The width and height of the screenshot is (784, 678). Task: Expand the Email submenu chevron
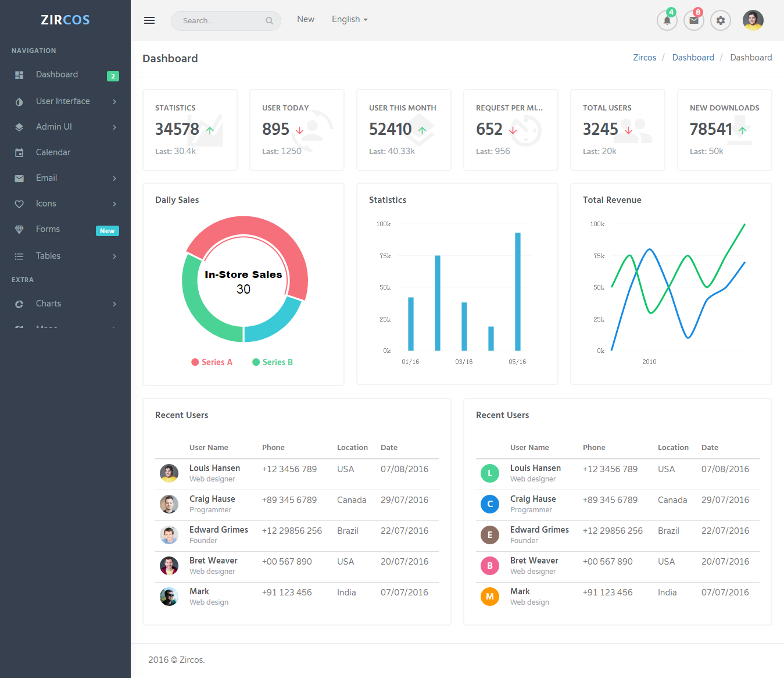point(114,179)
